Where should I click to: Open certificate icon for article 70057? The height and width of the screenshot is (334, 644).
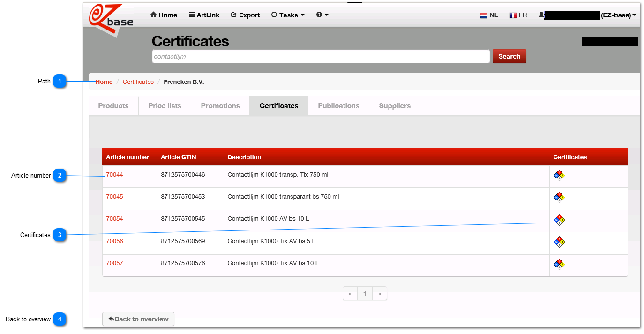(x=559, y=264)
